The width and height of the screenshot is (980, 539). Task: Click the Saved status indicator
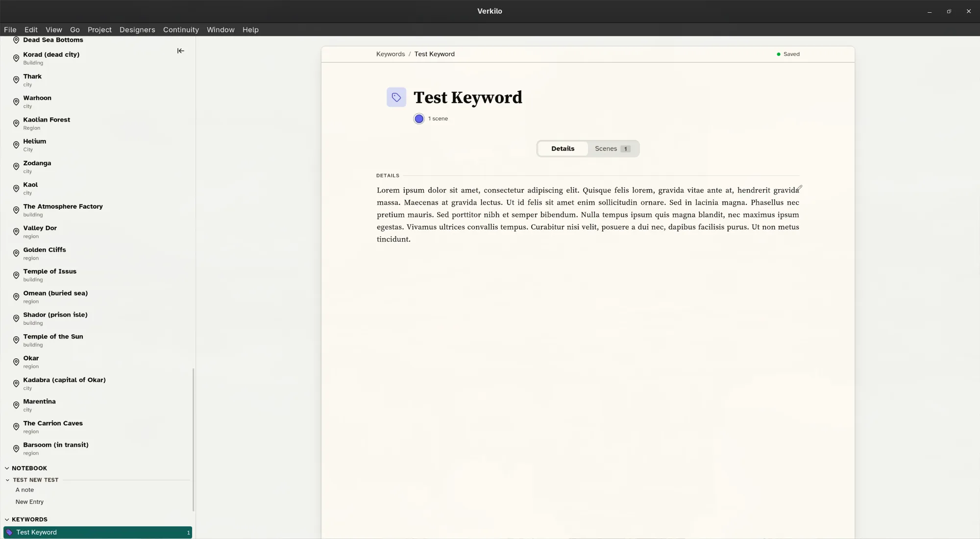click(788, 54)
